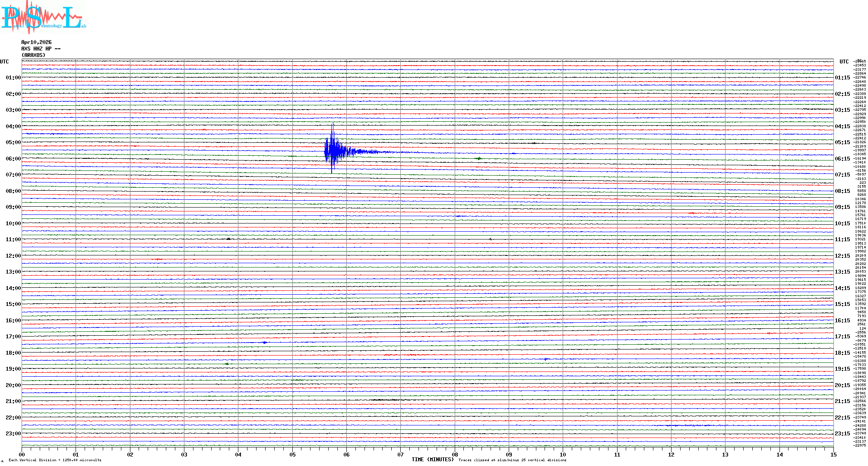Click the Apr10,2026 date label
868x466 pixels.
click(x=36, y=42)
